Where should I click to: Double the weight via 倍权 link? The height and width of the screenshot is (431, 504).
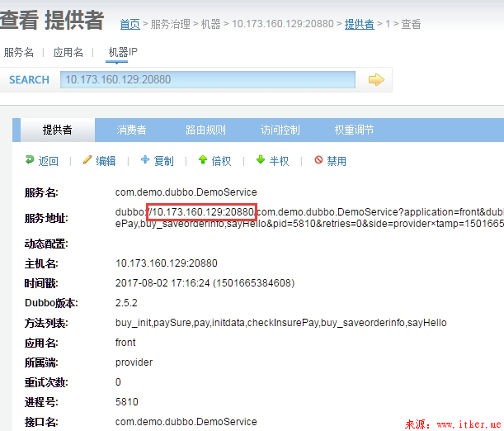click(x=221, y=161)
